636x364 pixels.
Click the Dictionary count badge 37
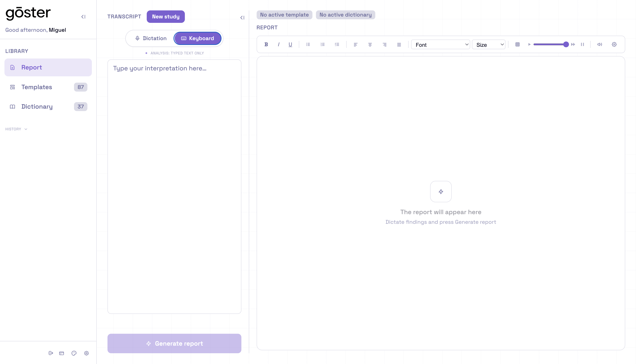[x=81, y=106]
